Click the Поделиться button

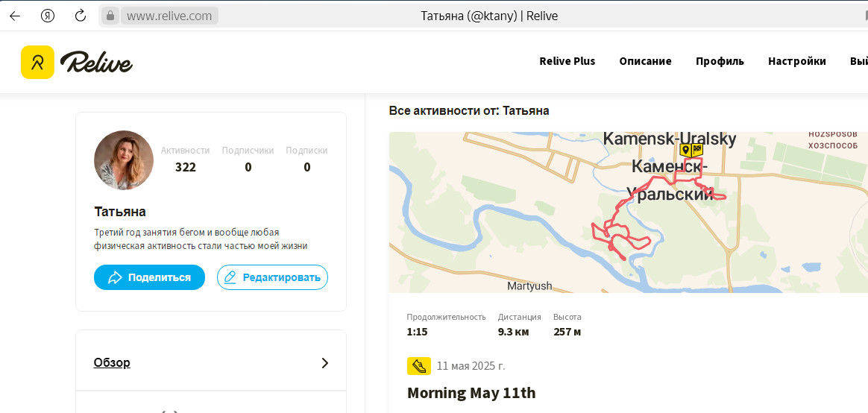[149, 277]
